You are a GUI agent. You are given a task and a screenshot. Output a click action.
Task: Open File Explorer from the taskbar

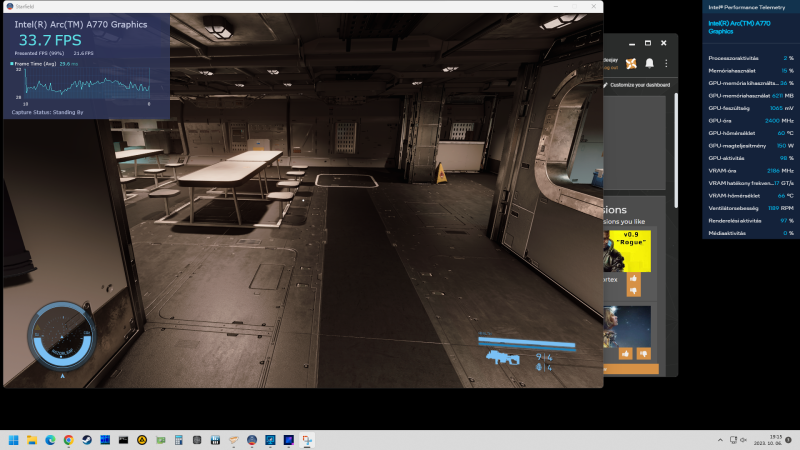(32, 440)
